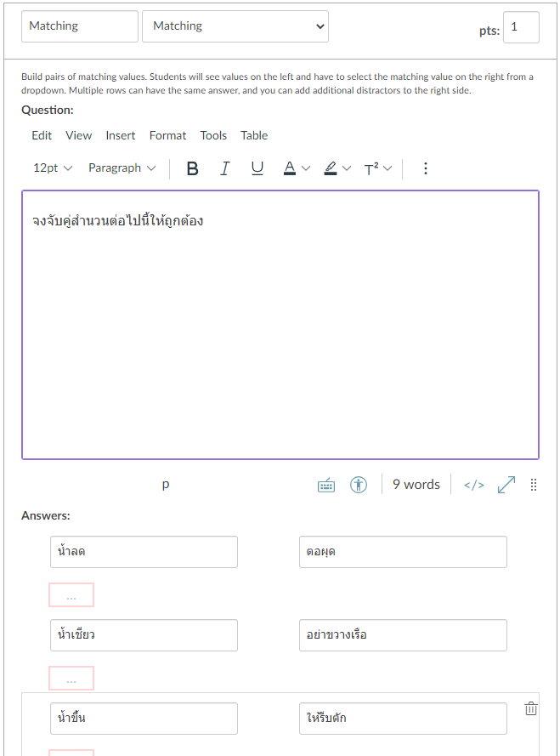This screenshot has width=560, height=756.
Task: Apply italic formatting
Action: (x=224, y=168)
